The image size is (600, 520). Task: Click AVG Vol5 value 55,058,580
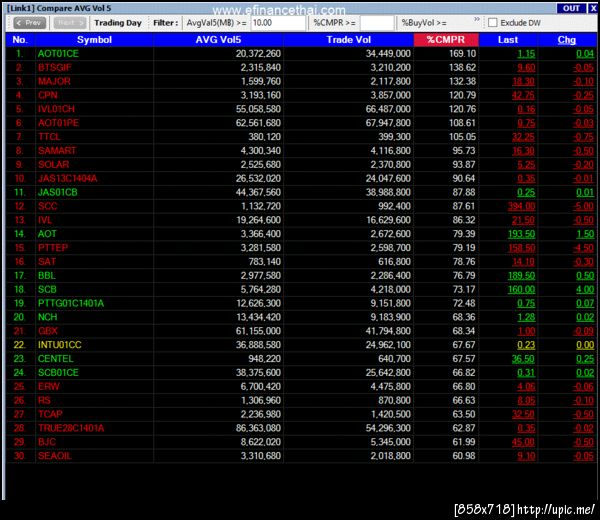click(258, 109)
